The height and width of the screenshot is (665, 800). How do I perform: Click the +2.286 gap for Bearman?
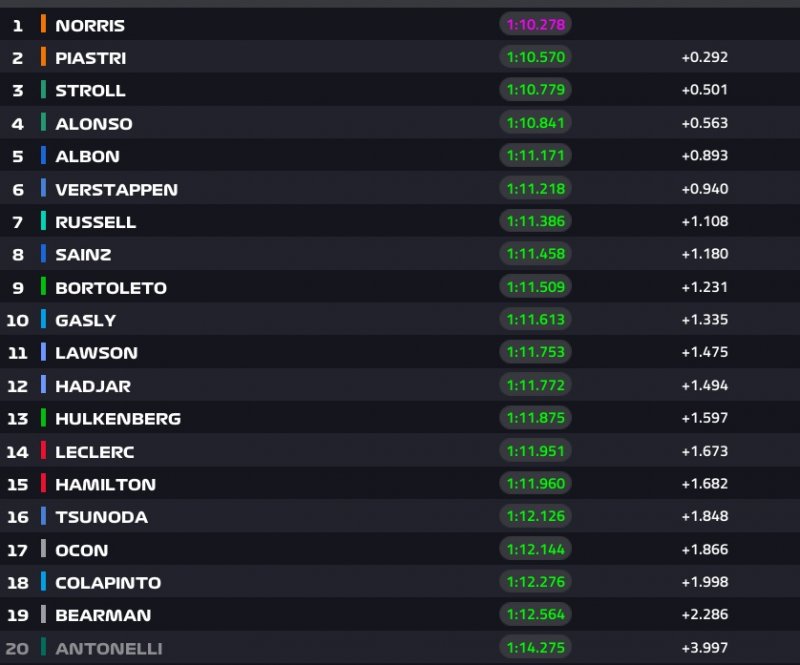click(x=704, y=616)
